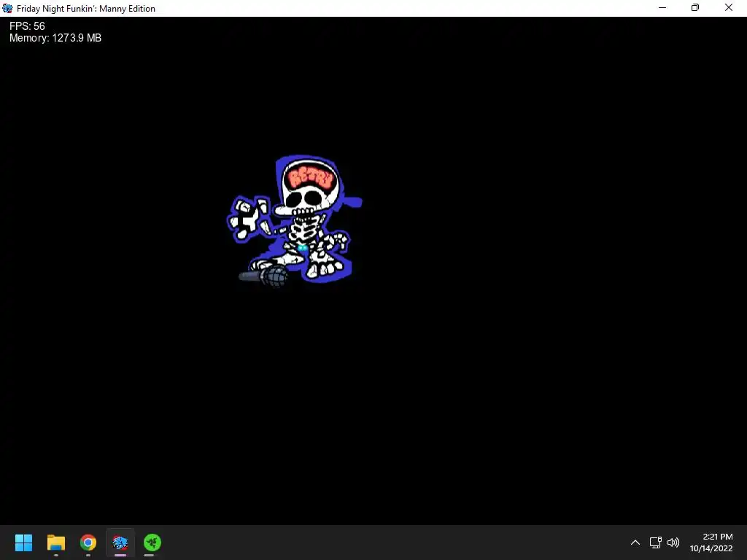Close the Friday Night Funkin' window
747x560 pixels.
pos(729,7)
